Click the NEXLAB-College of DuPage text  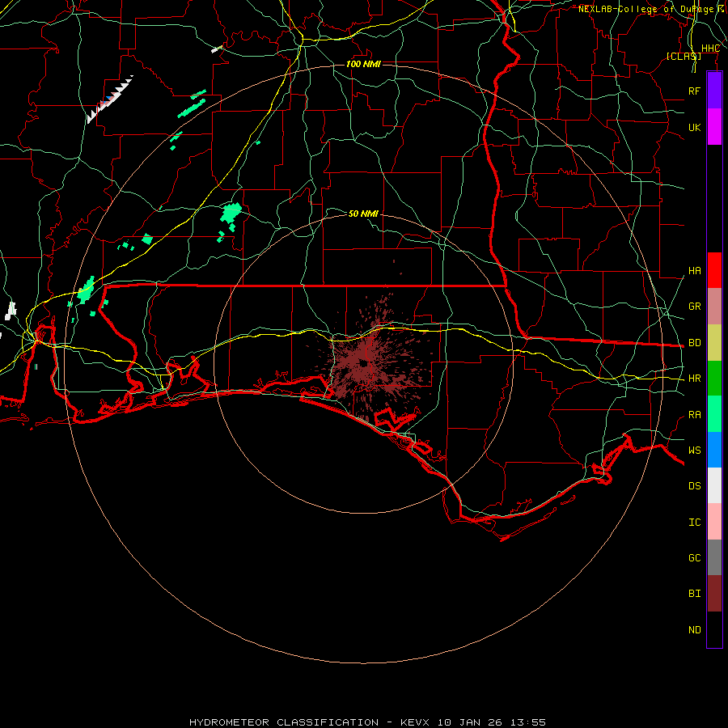click(645, 9)
